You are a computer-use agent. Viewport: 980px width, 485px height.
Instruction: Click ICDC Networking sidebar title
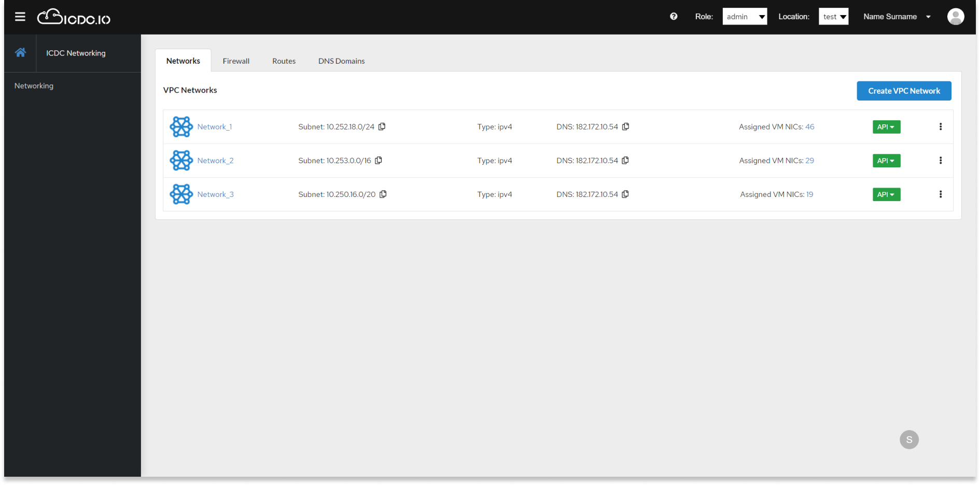pos(76,53)
